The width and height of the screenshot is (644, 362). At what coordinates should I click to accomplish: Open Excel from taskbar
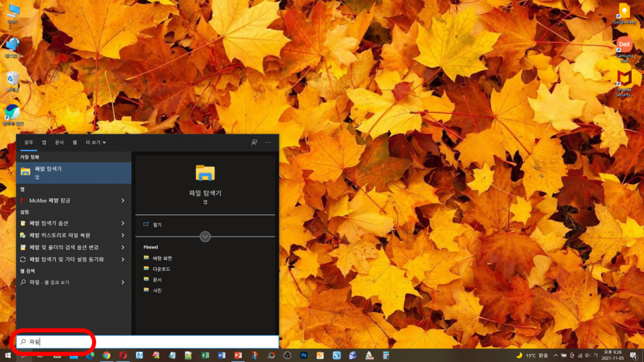(x=205, y=355)
